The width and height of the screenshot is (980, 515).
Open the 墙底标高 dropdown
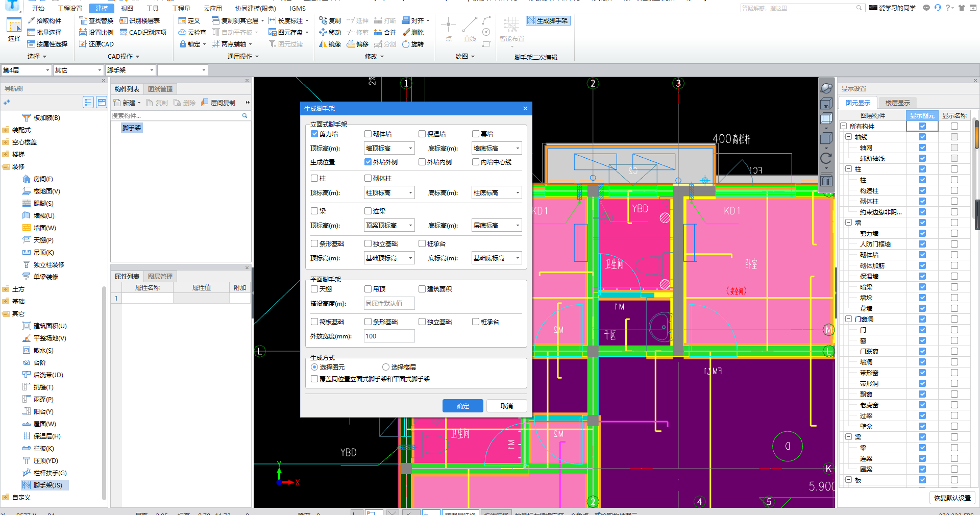[x=496, y=148]
